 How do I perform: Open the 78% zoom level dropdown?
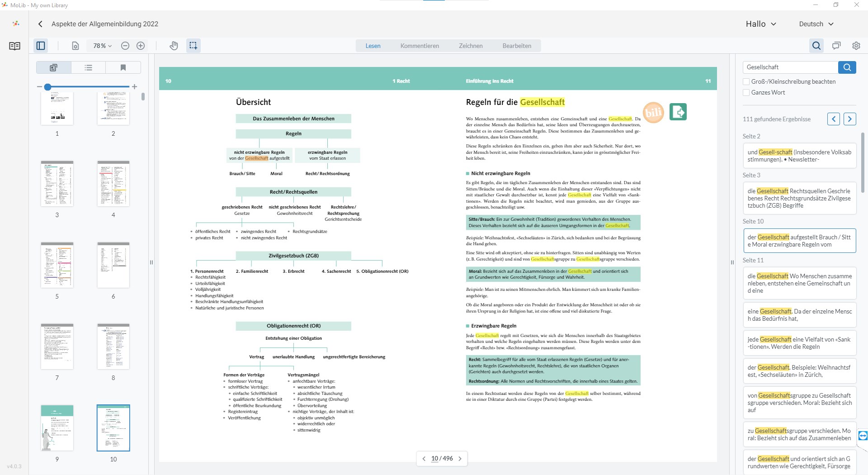(x=102, y=46)
